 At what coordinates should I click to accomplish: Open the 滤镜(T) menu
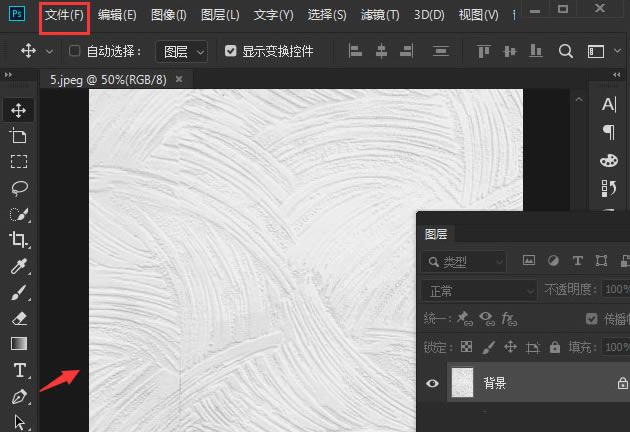[380, 15]
